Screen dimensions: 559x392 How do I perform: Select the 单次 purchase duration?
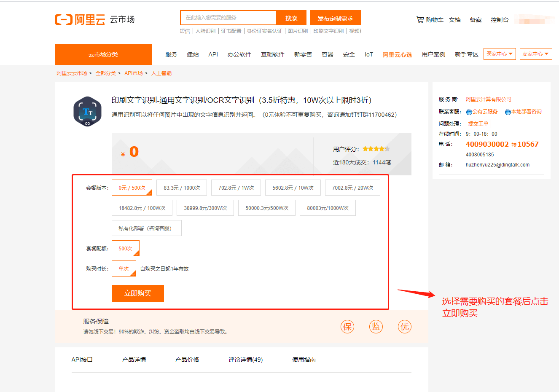tap(124, 268)
